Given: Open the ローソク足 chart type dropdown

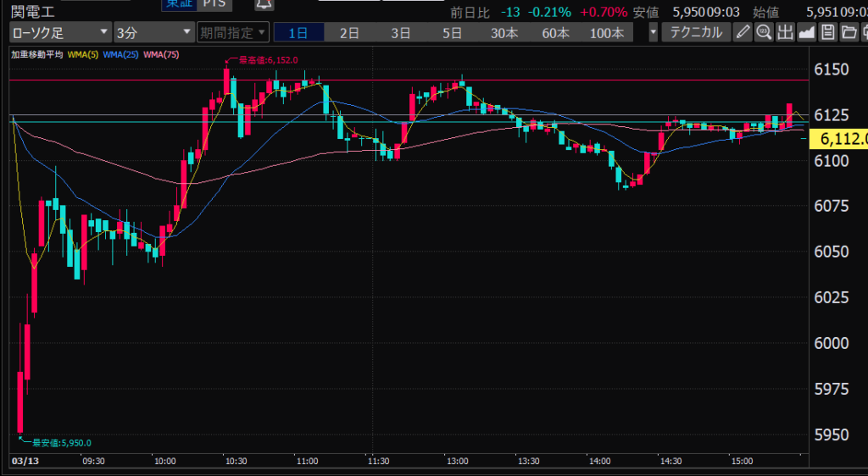Looking at the screenshot, I should tap(60, 33).
